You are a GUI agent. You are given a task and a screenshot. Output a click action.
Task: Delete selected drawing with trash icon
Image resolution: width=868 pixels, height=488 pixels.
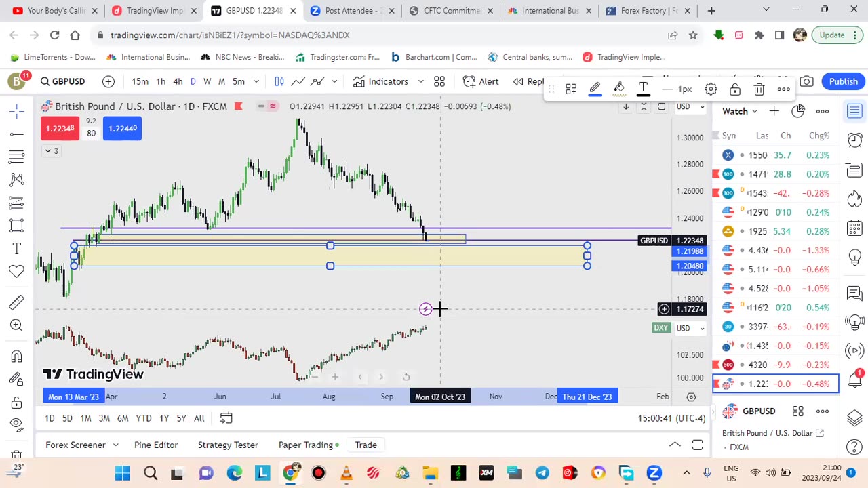[x=759, y=89]
